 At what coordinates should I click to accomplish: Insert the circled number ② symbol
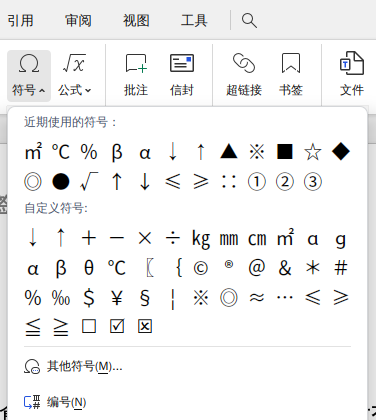(x=285, y=182)
